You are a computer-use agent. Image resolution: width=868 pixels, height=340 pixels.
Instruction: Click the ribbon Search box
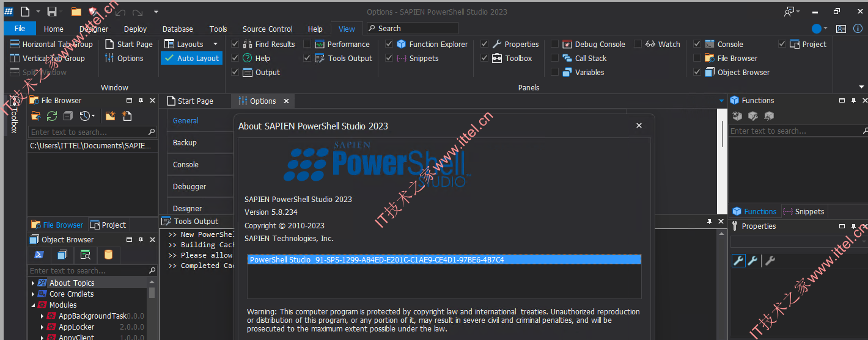coord(412,28)
